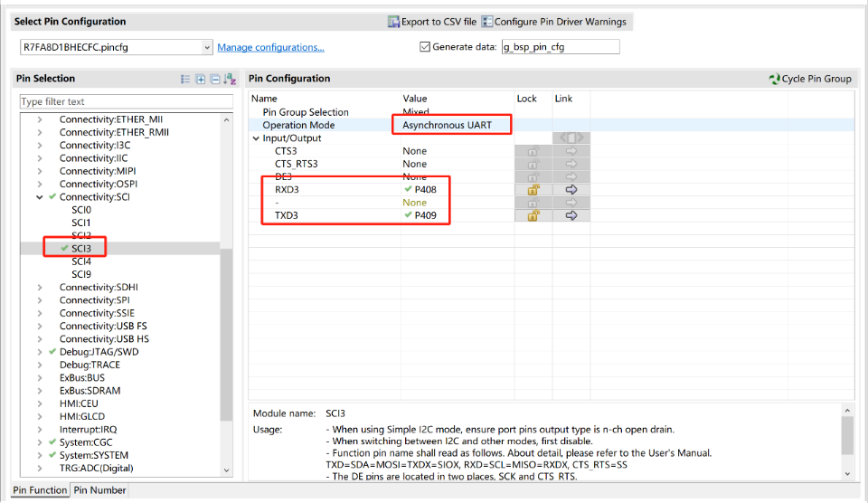Screen dimensions: 868x503
Task: Expand the Connectivity:SPI node
Action: tap(39, 300)
